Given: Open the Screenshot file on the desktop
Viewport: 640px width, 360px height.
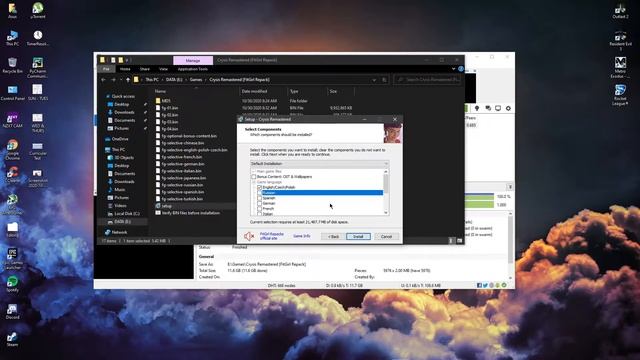Looking at the screenshot, I should 38,178.
